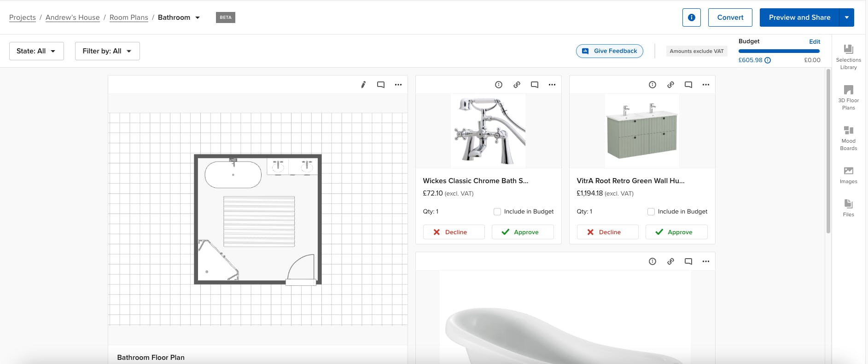Screen dimensions: 868x364
Task: Open the State: All dropdown
Action: tap(36, 51)
